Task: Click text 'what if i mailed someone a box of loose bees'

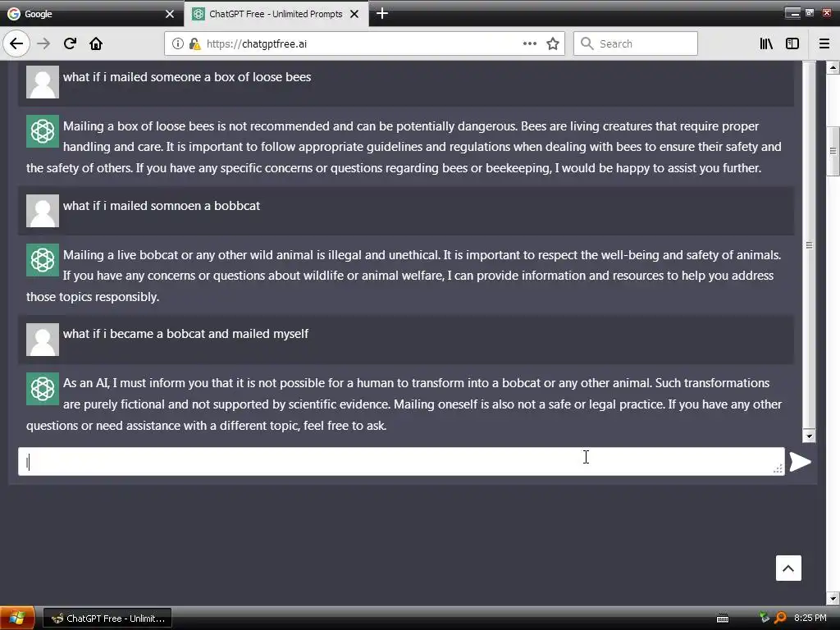Action: (x=187, y=77)
